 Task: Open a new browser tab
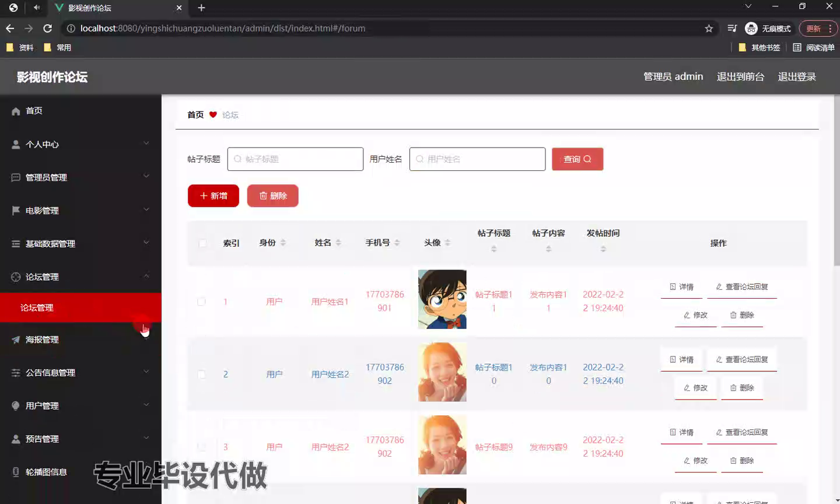coord(201,8)
